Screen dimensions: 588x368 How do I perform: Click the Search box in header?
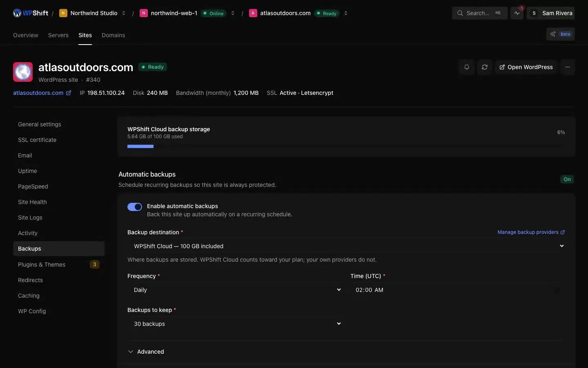(480, 13)
